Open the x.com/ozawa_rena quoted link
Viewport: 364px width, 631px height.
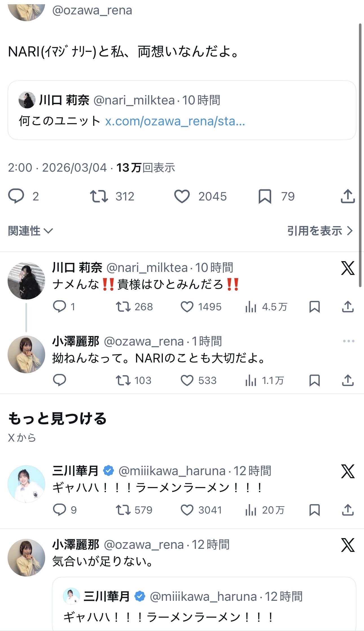coord(175,121)
